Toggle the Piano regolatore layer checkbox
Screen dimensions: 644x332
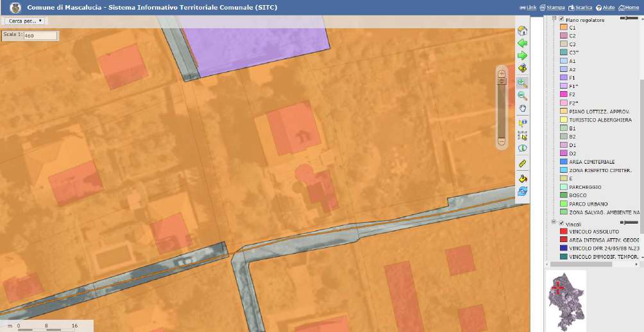(561, 19)
